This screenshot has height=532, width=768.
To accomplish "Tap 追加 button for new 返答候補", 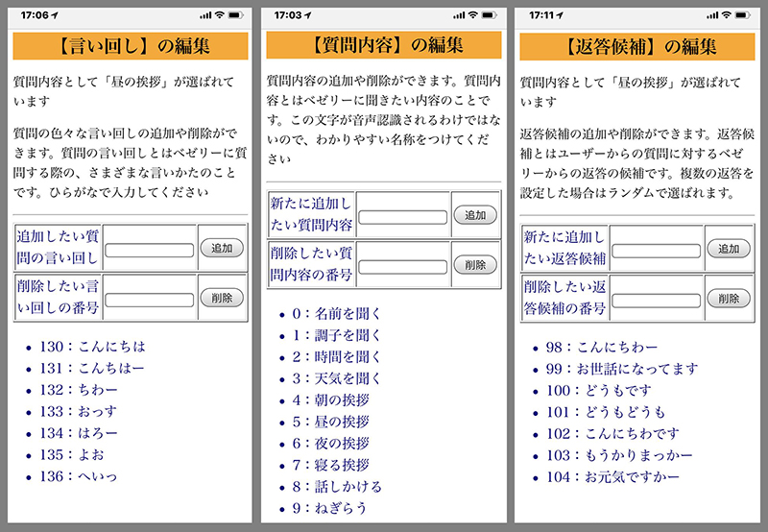I will (x=729, y=248).
